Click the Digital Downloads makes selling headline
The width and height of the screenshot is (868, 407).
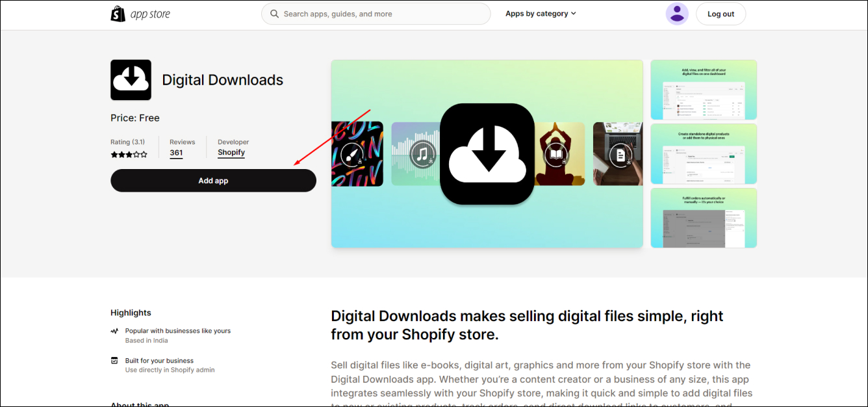(x=527, y=325)
